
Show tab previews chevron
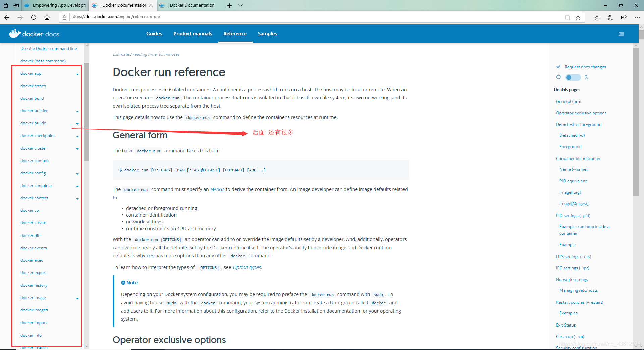point(240,5)
